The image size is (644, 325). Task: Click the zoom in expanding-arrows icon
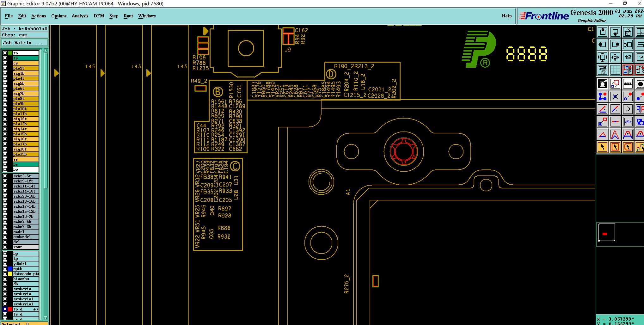pos(603,57)
